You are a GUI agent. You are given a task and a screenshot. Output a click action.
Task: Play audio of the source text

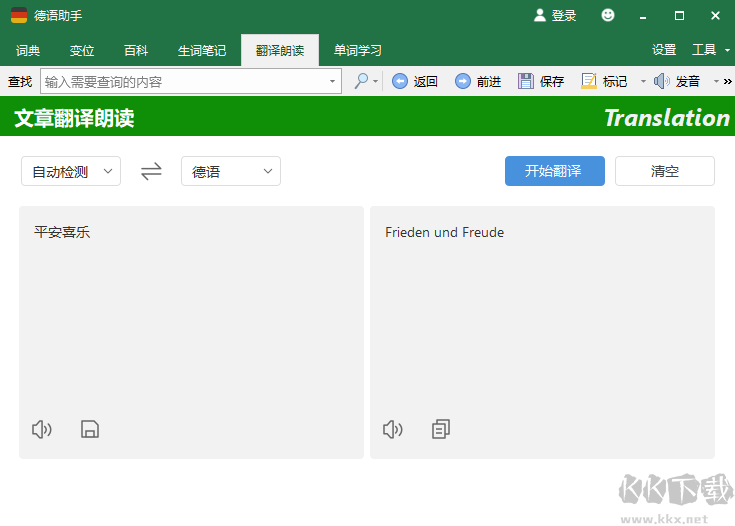[x=41, y=430]
